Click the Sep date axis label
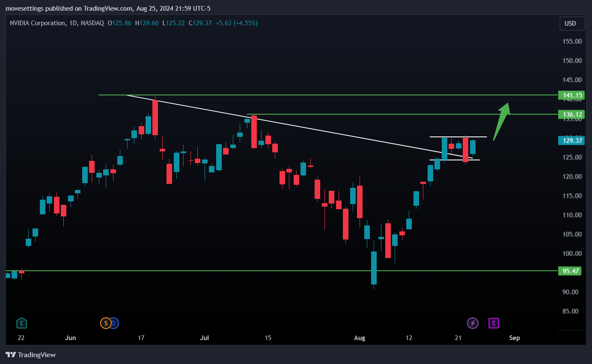This screenshot has height=364, width=592. tap(515, 338)
